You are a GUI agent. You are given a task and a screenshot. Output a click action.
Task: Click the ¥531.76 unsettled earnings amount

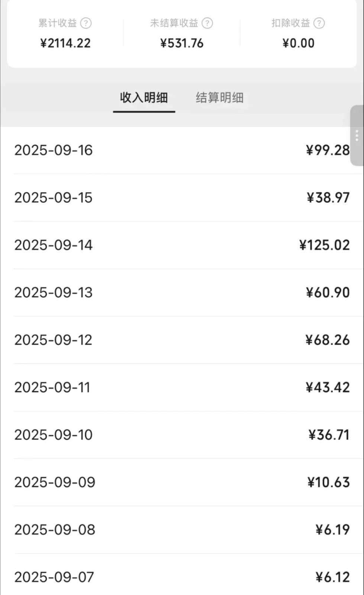tap(182, 43)
